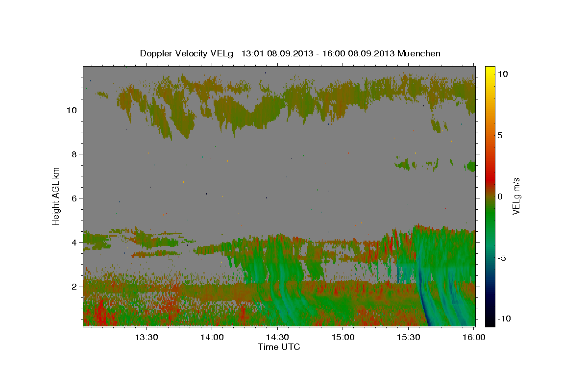Click the 'VELg m/s' colorbar label
Viewport: 588px width, 392px height.
[516, 196]
